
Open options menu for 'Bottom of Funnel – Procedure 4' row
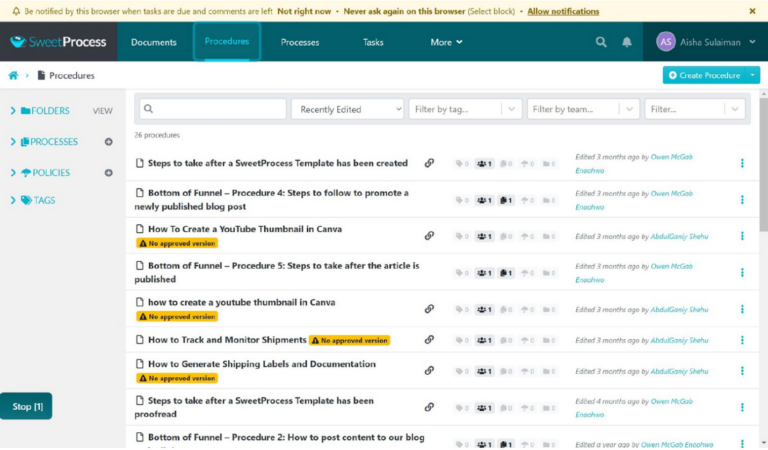click(742, 200)
